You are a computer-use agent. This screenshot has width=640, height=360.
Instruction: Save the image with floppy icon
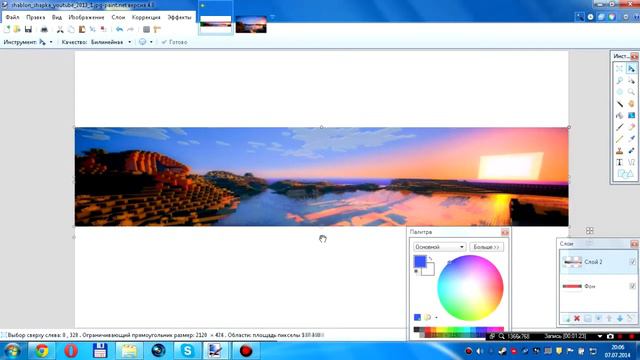click(x=28, y=29)
